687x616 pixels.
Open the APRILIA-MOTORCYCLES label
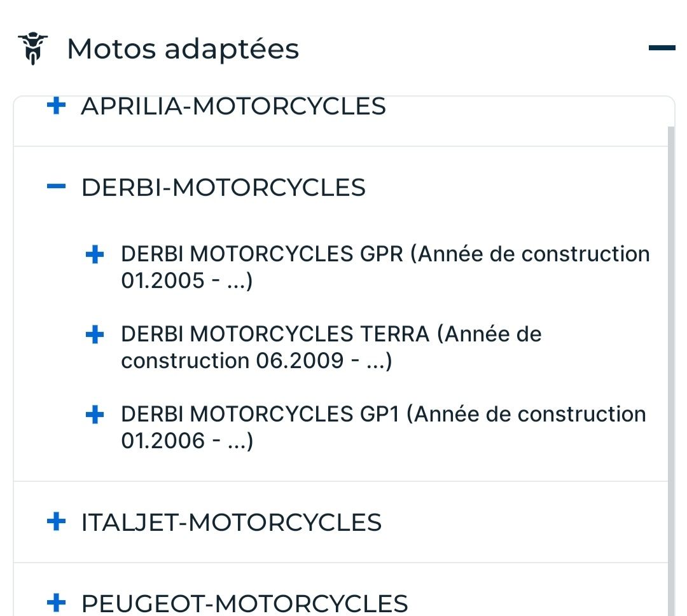pyautogui.click(x=233, y=106)
